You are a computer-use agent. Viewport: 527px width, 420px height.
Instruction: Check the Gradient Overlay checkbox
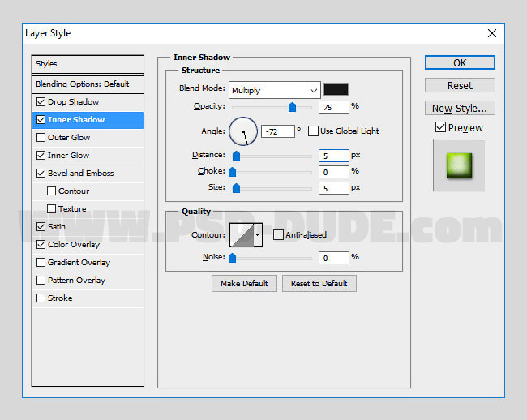click(41, 262)
